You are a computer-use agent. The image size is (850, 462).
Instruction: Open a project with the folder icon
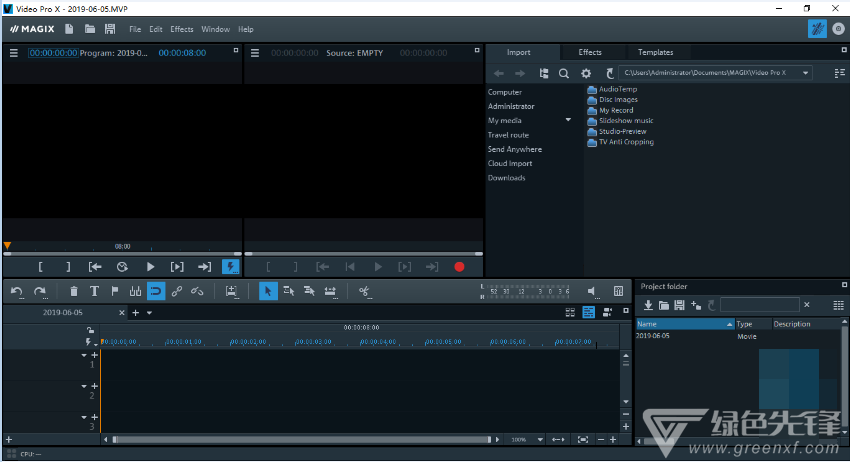point(89,29)
